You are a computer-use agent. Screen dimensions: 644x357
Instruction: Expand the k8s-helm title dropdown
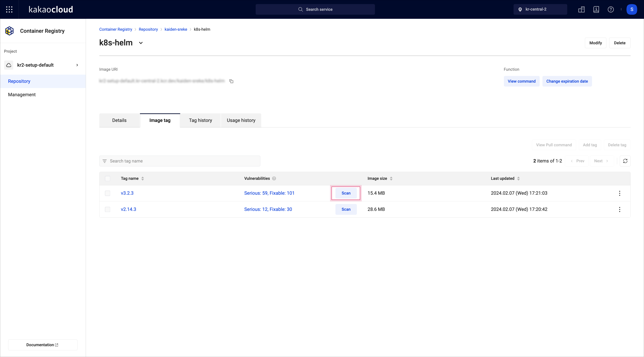[141, 43]
